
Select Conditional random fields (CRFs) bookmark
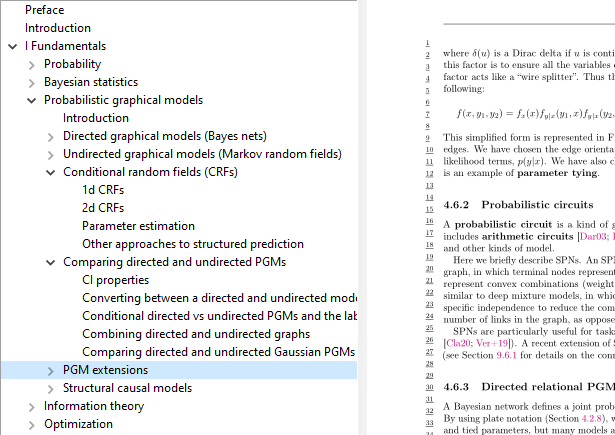[150, 172]
